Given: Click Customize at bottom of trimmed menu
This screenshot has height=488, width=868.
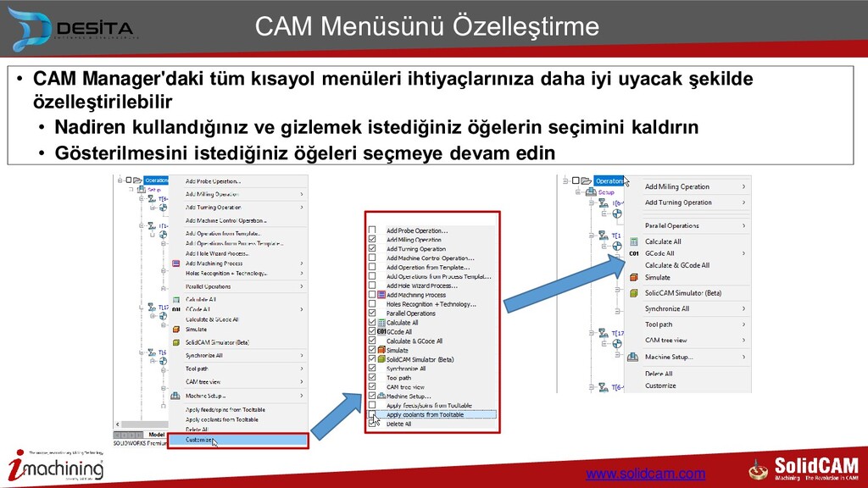Looking at the screenshot, I should pyautogui.click(x=660, y=385).
